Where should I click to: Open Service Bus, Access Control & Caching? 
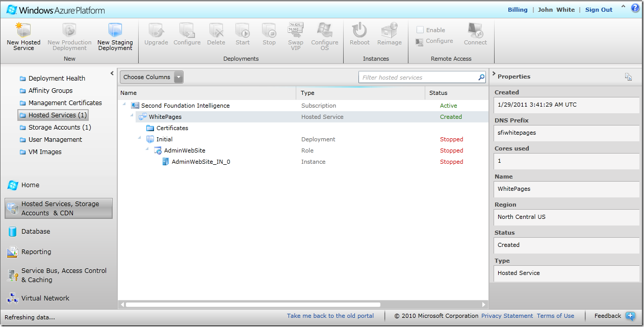(57, 275)
